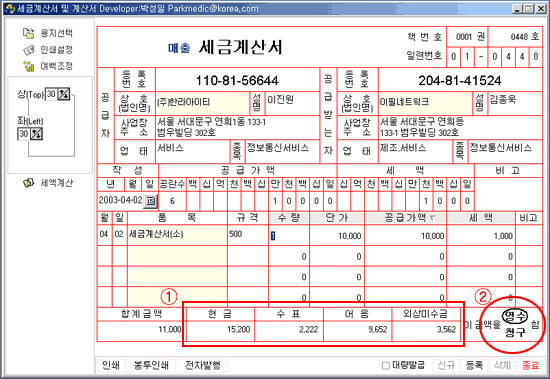
Task: Click the 단가 column header
Action: coord(337,218)
